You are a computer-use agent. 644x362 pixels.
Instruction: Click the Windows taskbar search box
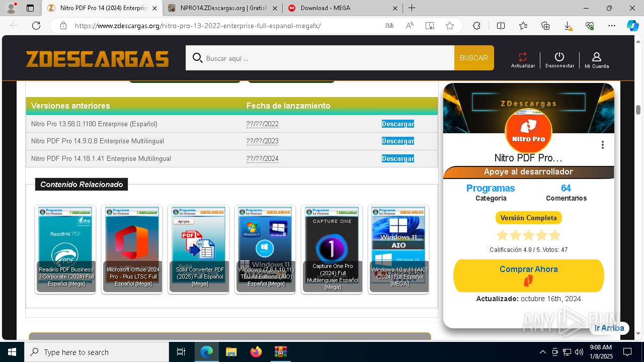[97, 352]
